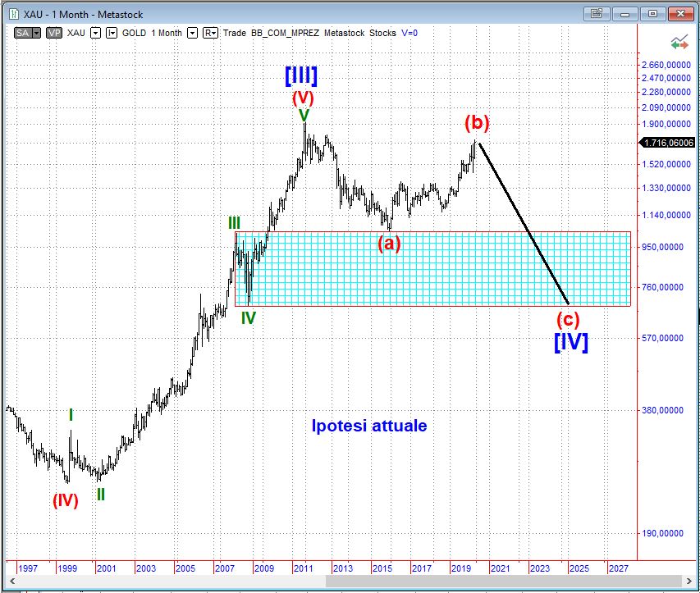Click the chart window icon in title bar
This screenshot has height=593, width=700.
pyautogui.click(x=14, y=14)
